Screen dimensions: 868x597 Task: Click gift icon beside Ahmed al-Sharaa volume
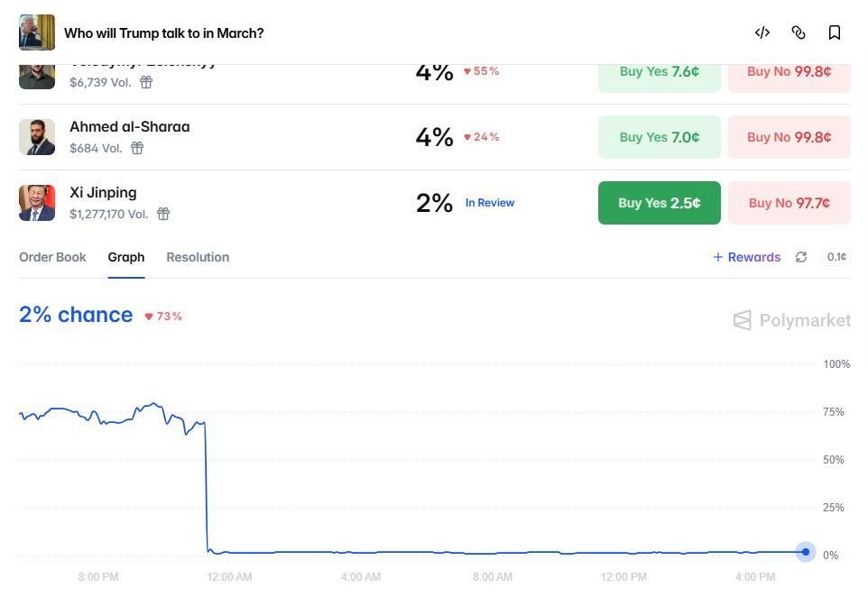pyautogui.click(x=137, y=148)
